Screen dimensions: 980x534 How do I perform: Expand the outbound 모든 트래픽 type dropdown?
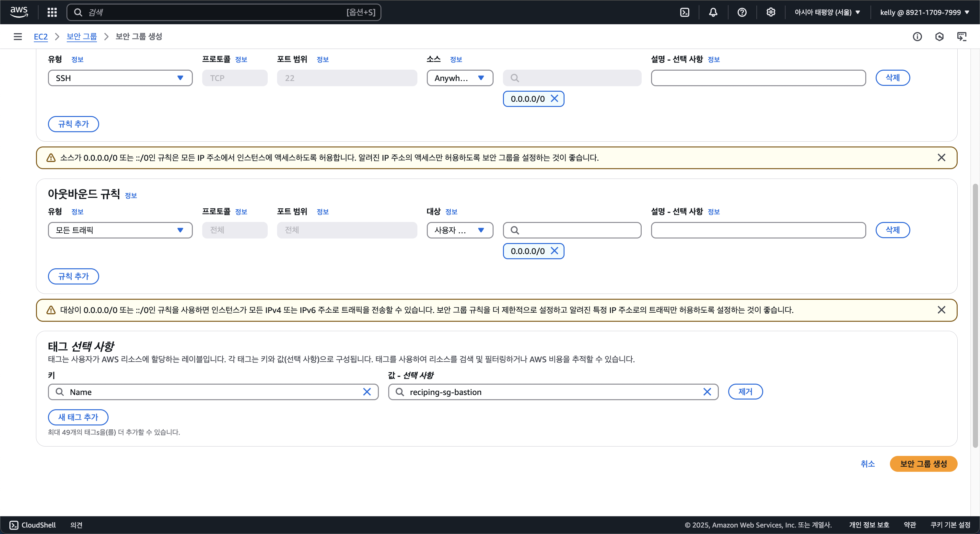pyautogui.click(x=120, y=230)
